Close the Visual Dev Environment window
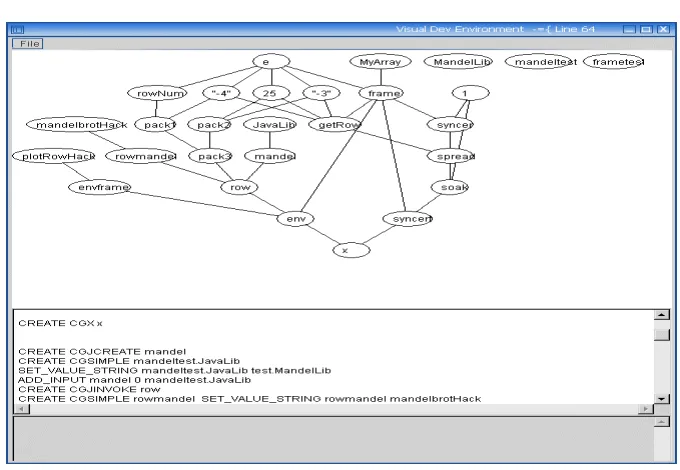Screen dimensions: 680x470 (664, 29)
